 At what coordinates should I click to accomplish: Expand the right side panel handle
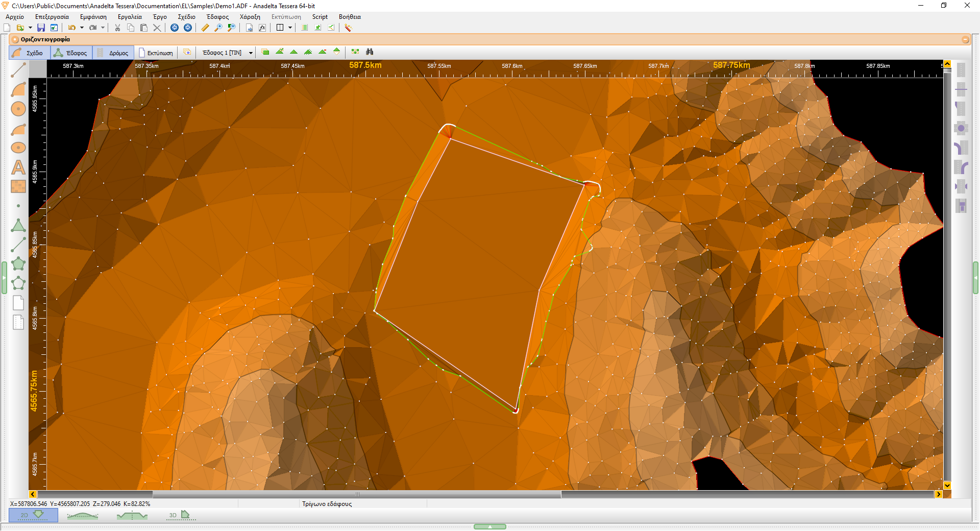click(x=975, y=277)
